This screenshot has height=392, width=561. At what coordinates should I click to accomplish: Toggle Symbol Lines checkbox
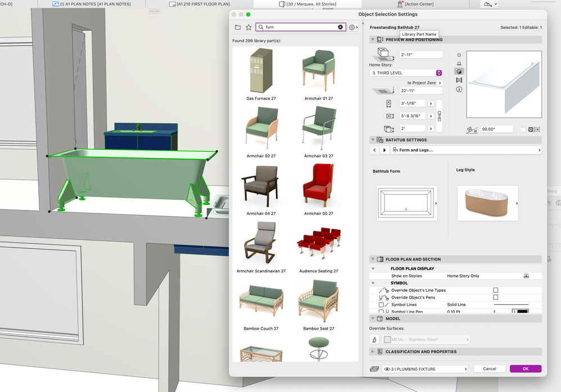(381, 305)
